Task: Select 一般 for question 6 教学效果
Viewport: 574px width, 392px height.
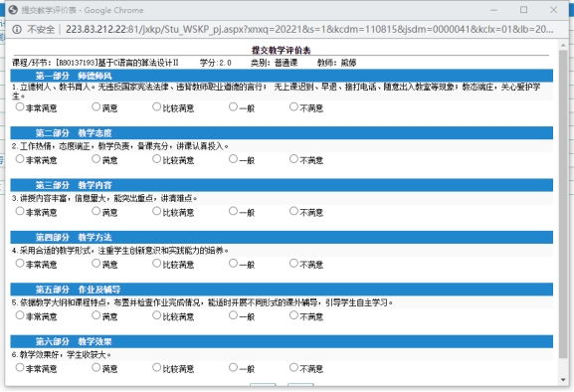Action: pos(233,367)
